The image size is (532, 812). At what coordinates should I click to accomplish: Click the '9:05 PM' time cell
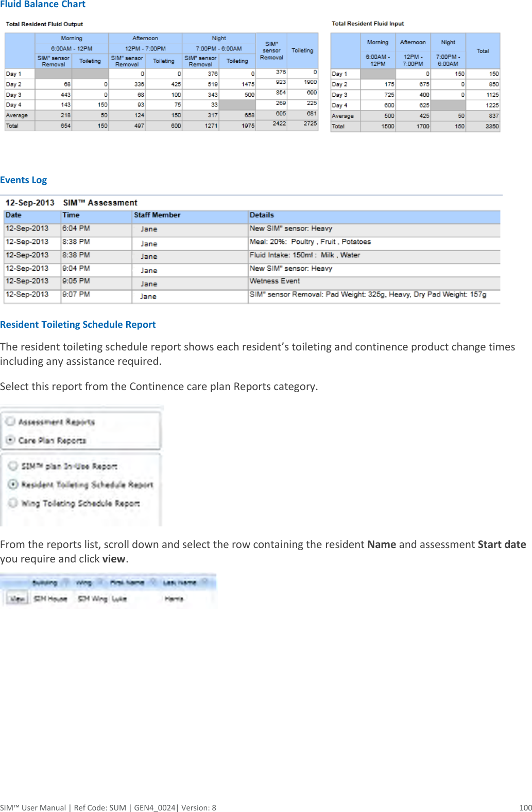(76, 281)
